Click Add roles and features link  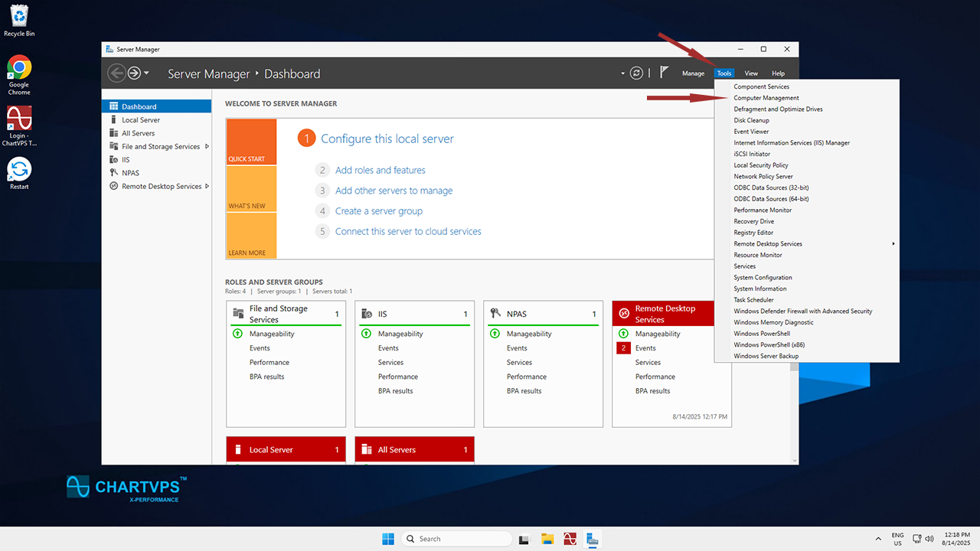(x=380, y=170)
